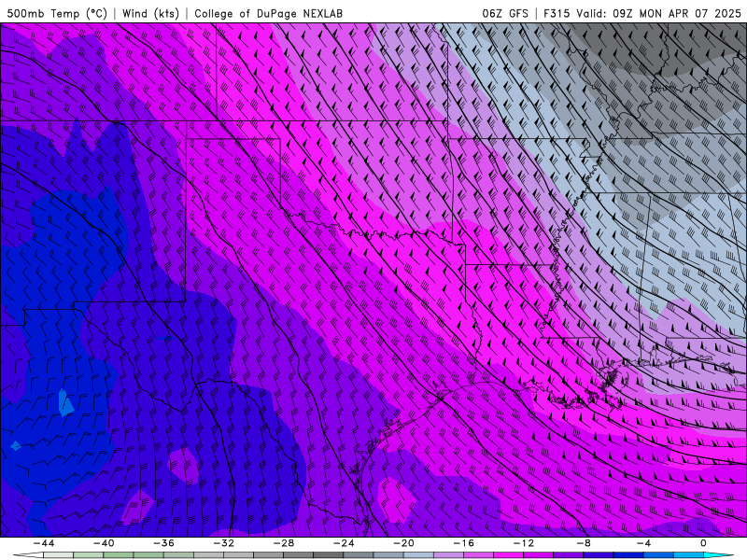The width and height of the screenshot is (747, 560).
Task: Click the -44 colorbar label
Action: [43, 543]
